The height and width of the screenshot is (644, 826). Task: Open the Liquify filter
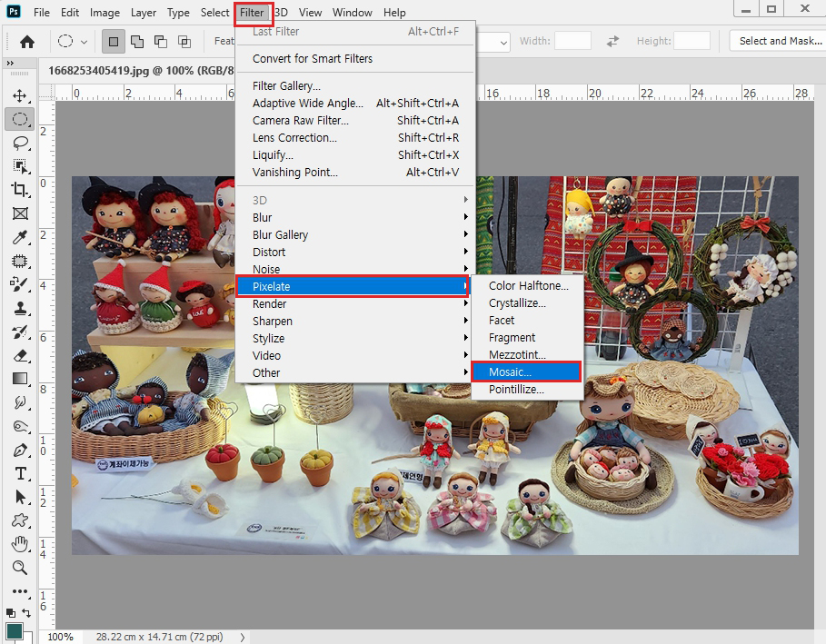point(354,155)
